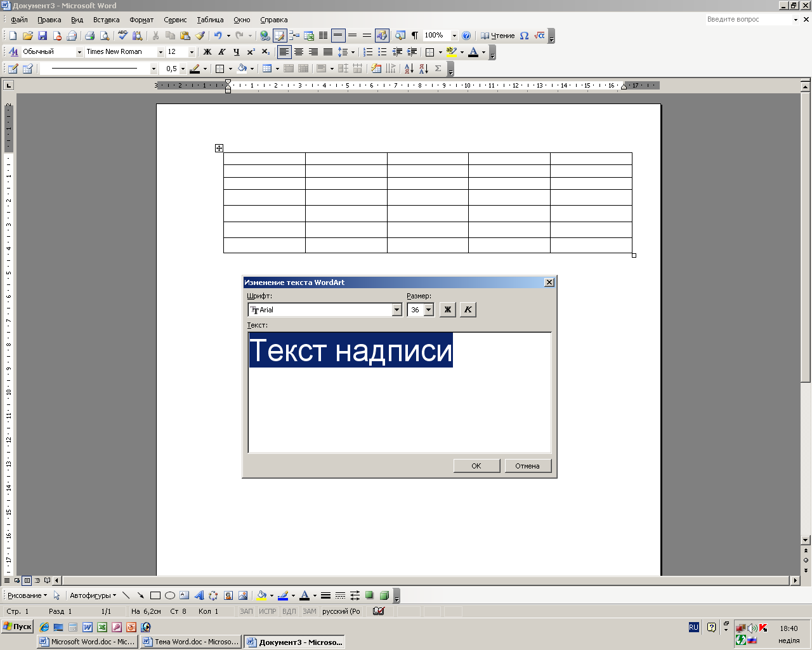The width and height of the screenshot is (812, 650).
Task: Toggle italic in the WordArt dialog
Action: pyautogui.click(x=468, y=309)
